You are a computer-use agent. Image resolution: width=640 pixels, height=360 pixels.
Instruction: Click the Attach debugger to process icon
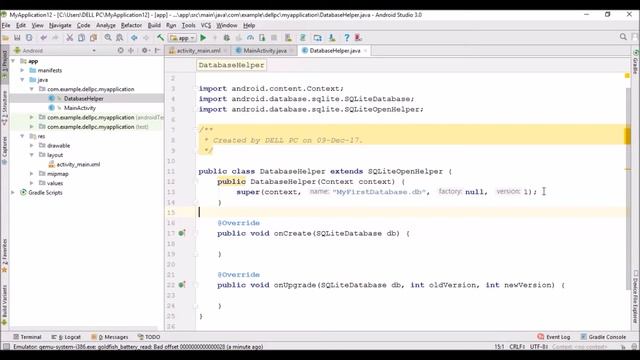pyautogui.click(x=262, y=38)
